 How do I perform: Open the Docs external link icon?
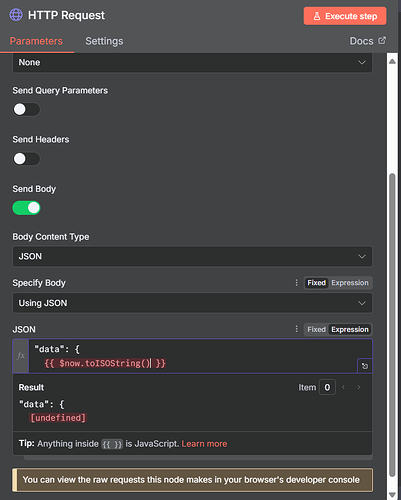point(382,41)
